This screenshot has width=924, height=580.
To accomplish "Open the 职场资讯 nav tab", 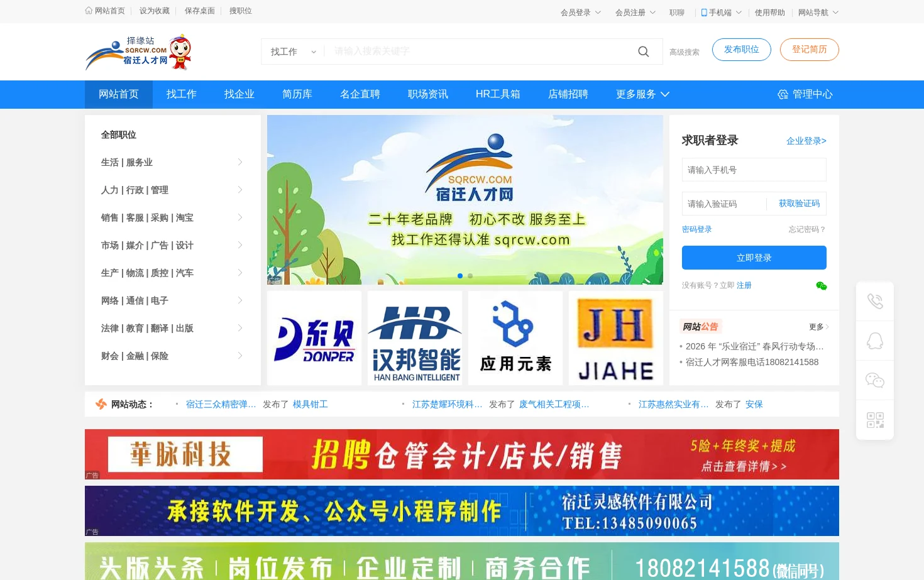I will point(428,94).
